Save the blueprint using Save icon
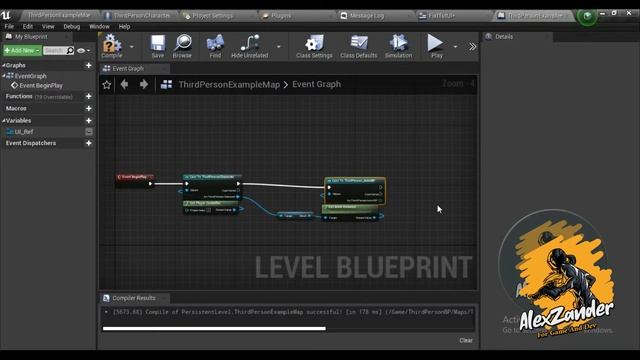 (x=158, y=46)
